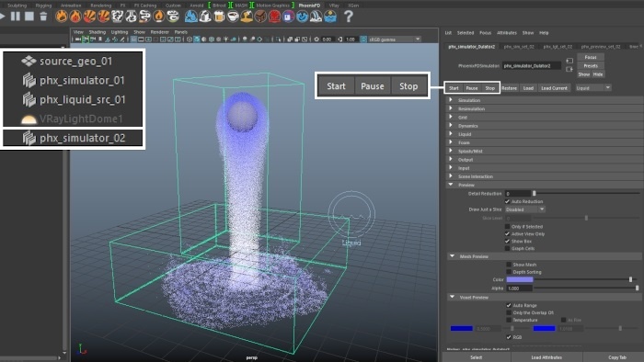Viewport: 644px width, 362px height.
Task: Click the Start simulation button
Action: [x=454, y=88]
